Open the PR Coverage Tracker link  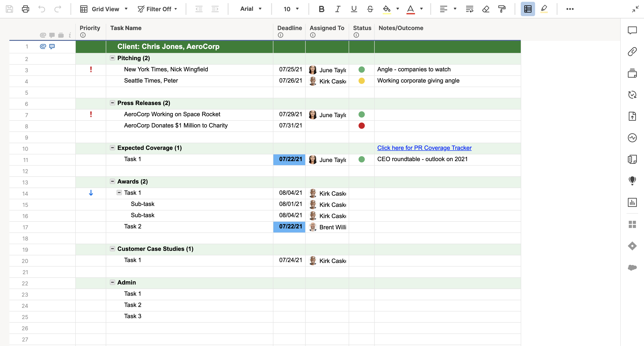coord(424,148)
